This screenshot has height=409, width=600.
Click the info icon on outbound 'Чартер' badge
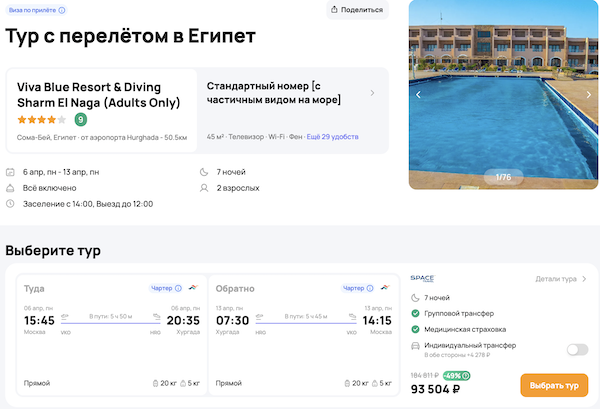point(178,289)
